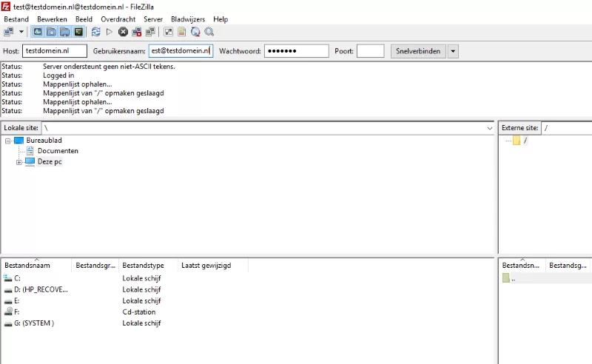Click the FileZilla title bar logo icon
The image size is (592, 364).
pos(6,7)
